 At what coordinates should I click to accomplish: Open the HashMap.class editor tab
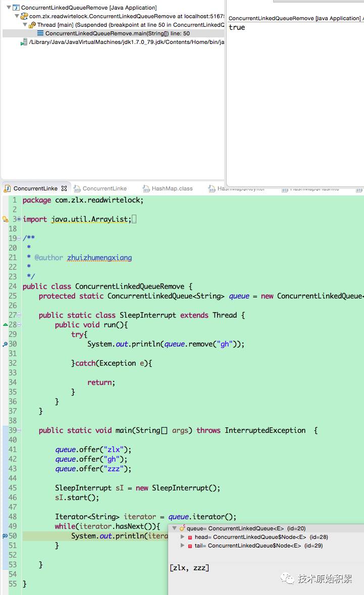tap(172, 188)
